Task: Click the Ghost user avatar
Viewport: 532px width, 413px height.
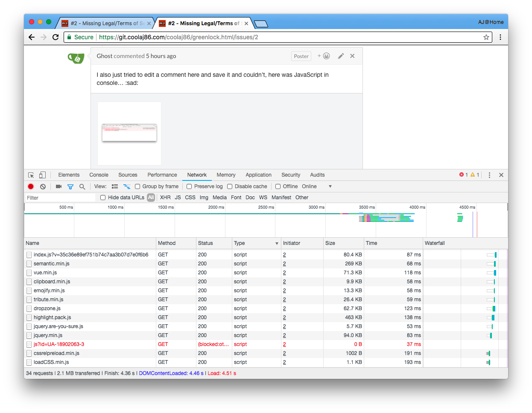Action: (x=76, y=58)
